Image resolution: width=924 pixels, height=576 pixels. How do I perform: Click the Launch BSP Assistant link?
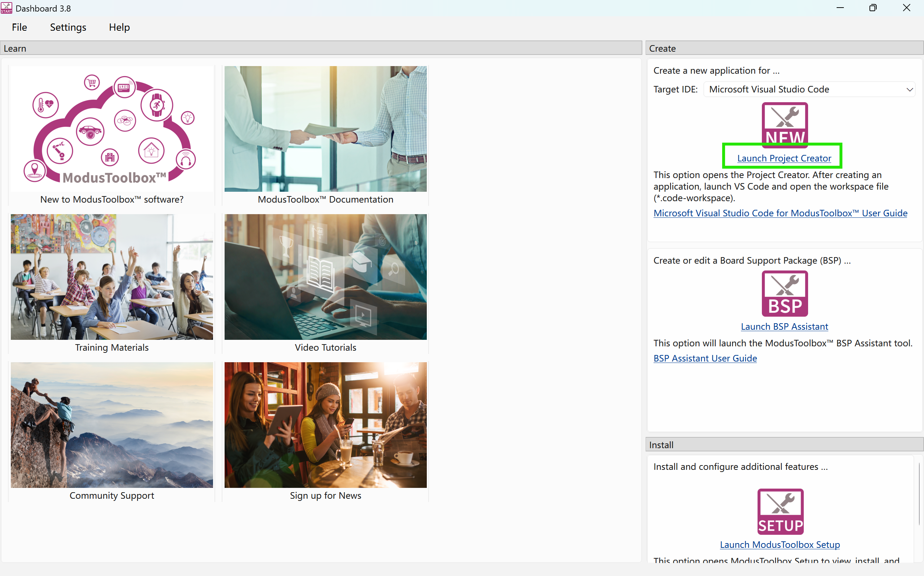click(785, 326)
